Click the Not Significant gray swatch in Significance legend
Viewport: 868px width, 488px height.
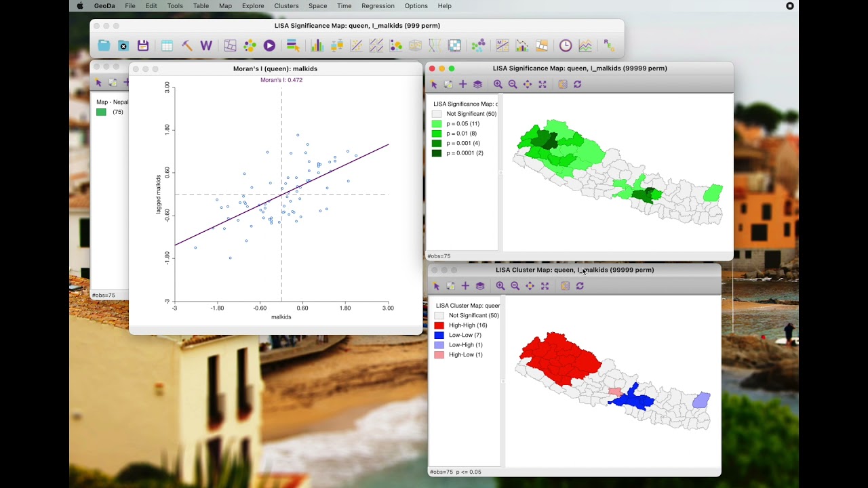click(437, 114)
